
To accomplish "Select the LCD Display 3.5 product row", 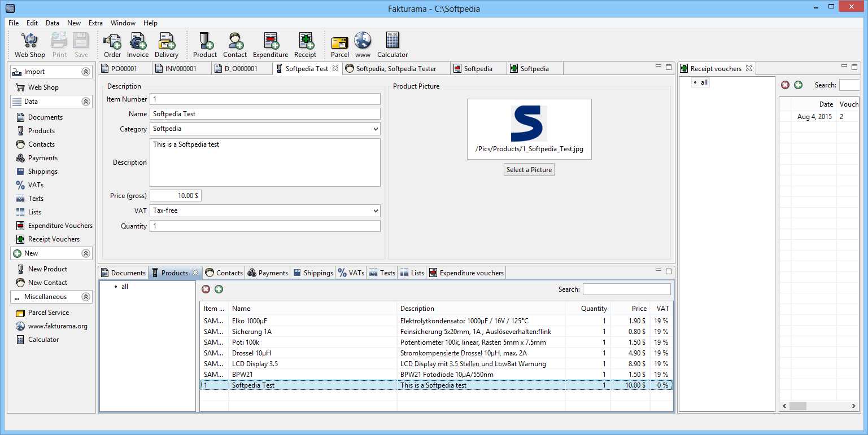I will tap(436, 364).
